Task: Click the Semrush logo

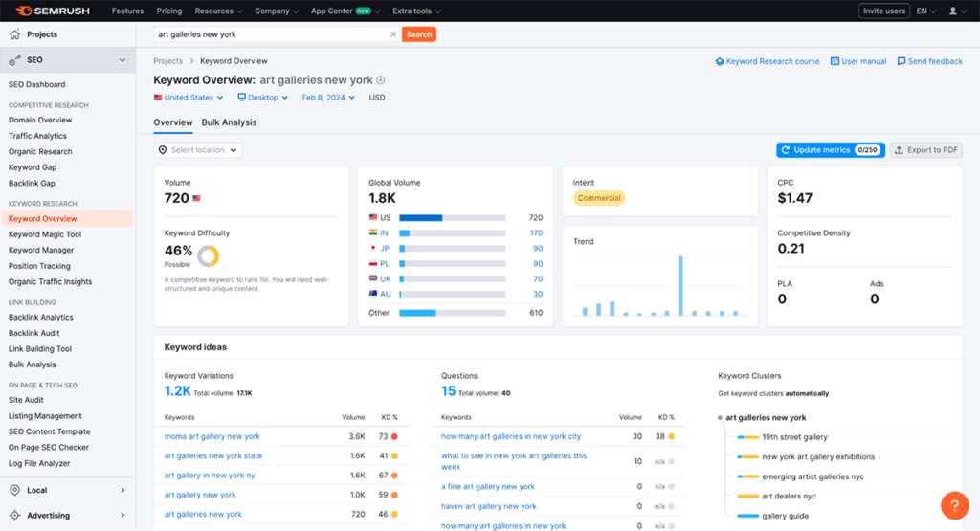Action: 53,11
